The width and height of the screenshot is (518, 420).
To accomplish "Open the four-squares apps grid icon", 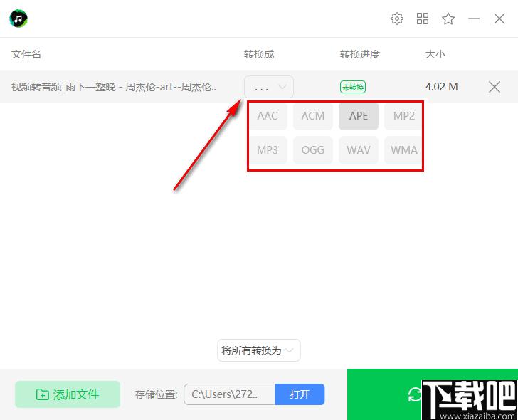I will [x=423, y=19].
